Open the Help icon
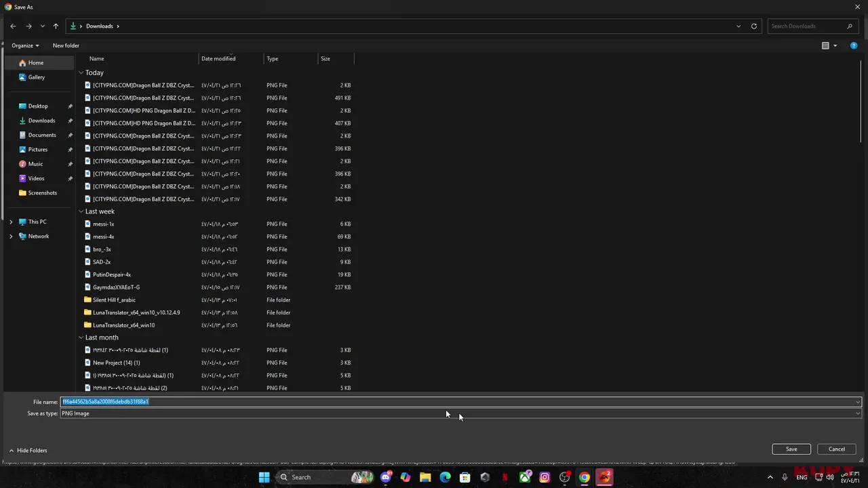Viewport: 868px width, 488px height. click(854, 45)
